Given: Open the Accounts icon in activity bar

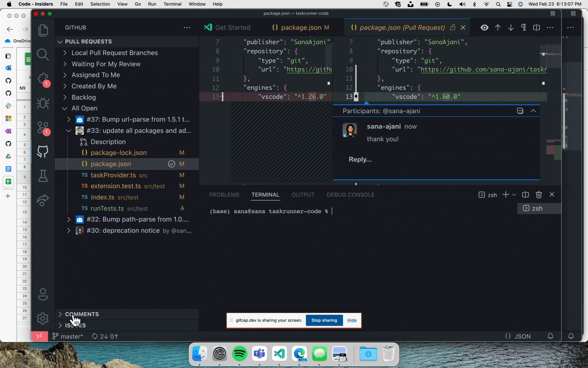Looking at the screenshot, I should coord(43,294).
